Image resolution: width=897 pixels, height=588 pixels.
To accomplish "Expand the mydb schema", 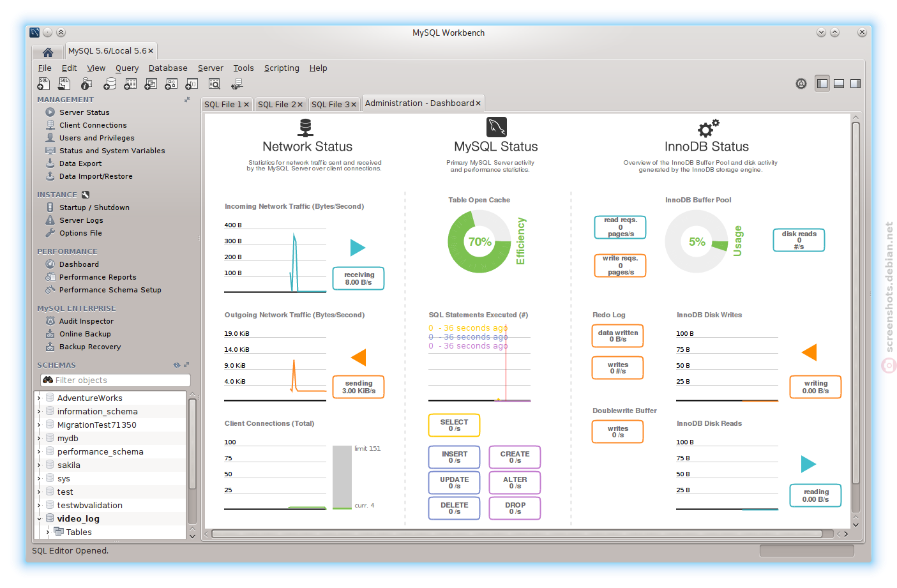I will point(39,438).
